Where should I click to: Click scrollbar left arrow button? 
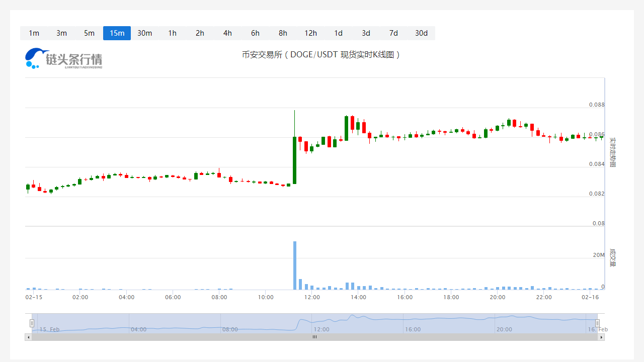click(x=28, y=337)
